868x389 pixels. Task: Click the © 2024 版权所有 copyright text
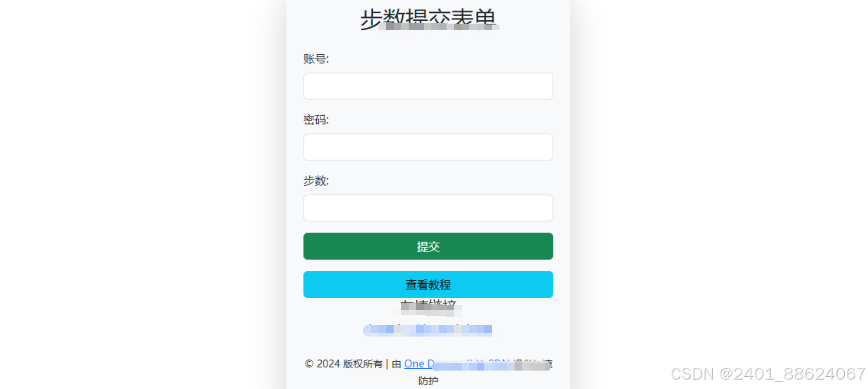(x=344, y=364)
